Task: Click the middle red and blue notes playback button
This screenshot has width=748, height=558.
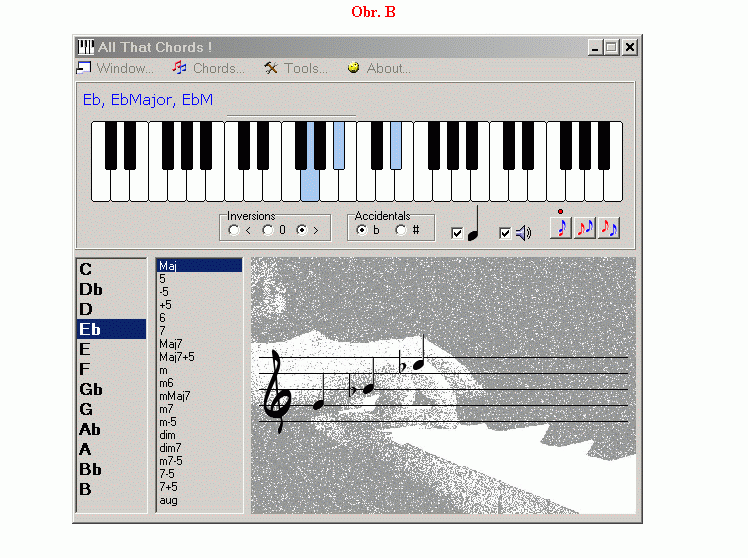Action: point(585,227)
